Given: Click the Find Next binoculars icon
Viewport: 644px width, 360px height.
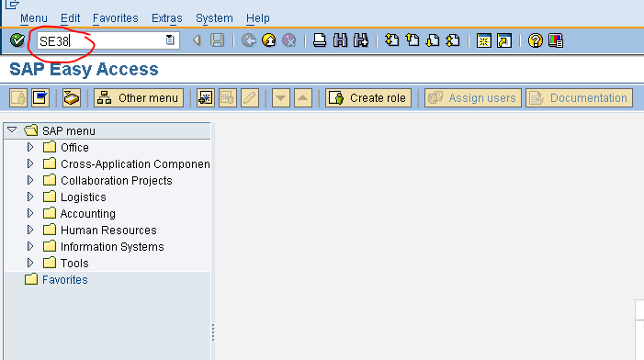Looking at the screenshot, I should [x=361, y=40].
